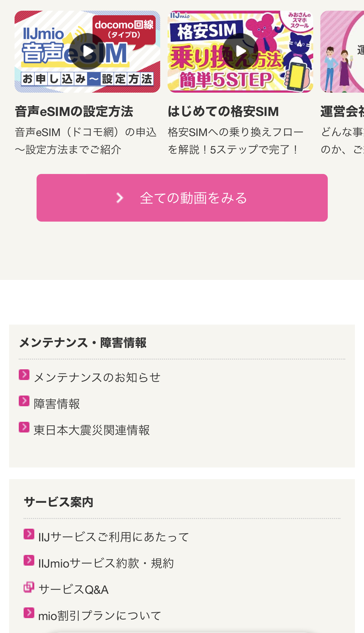Play the 格安SIM 乗り換え方法 video
Viewport: 364px width, 633px height.
coord(240,51)
